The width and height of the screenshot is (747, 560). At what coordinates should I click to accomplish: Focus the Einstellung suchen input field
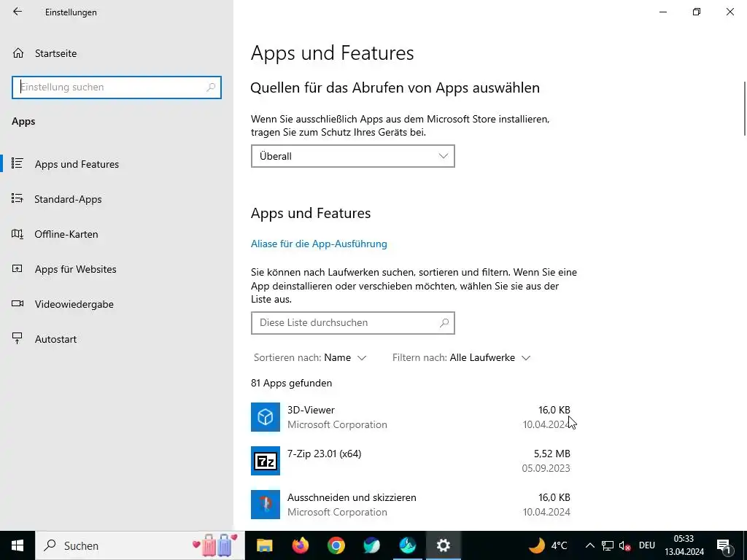click(x=117, y=87)
